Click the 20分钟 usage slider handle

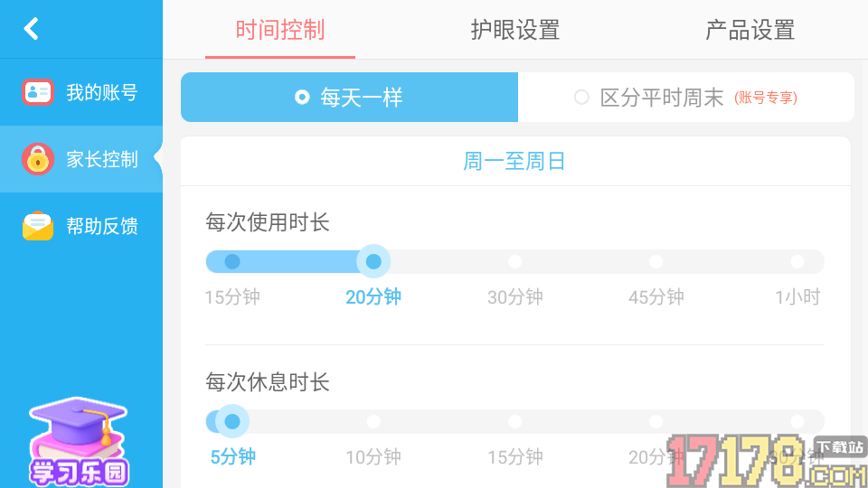pyautogui.click(x=373, y=262)
